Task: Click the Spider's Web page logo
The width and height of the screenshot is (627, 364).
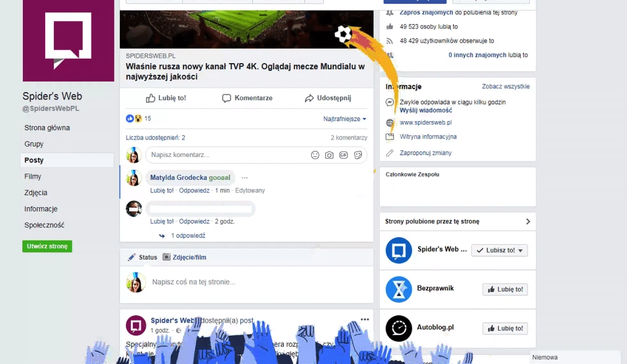Action: click(x=69, y=40)
